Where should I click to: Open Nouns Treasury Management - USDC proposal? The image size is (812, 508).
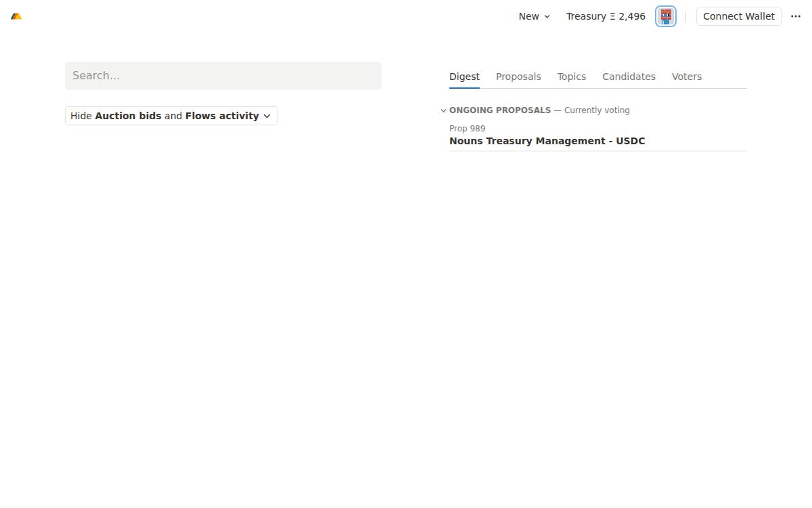click(x=547, y=141)
